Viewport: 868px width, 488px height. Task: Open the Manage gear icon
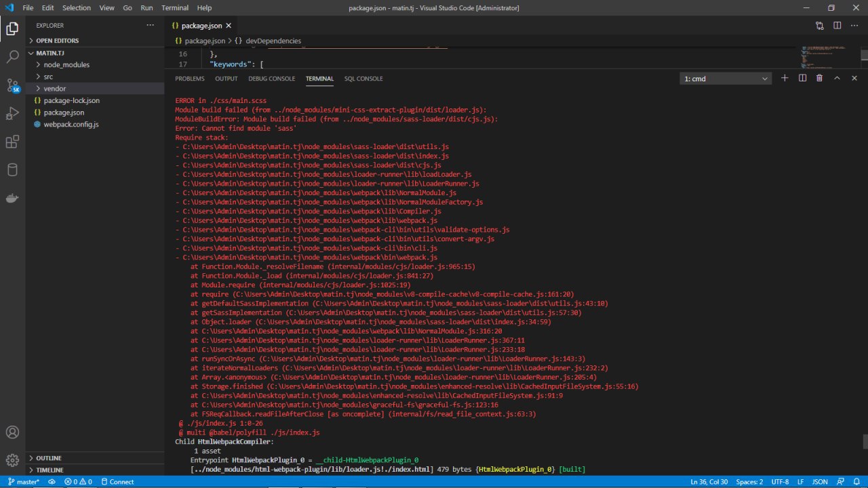(12, 460)
